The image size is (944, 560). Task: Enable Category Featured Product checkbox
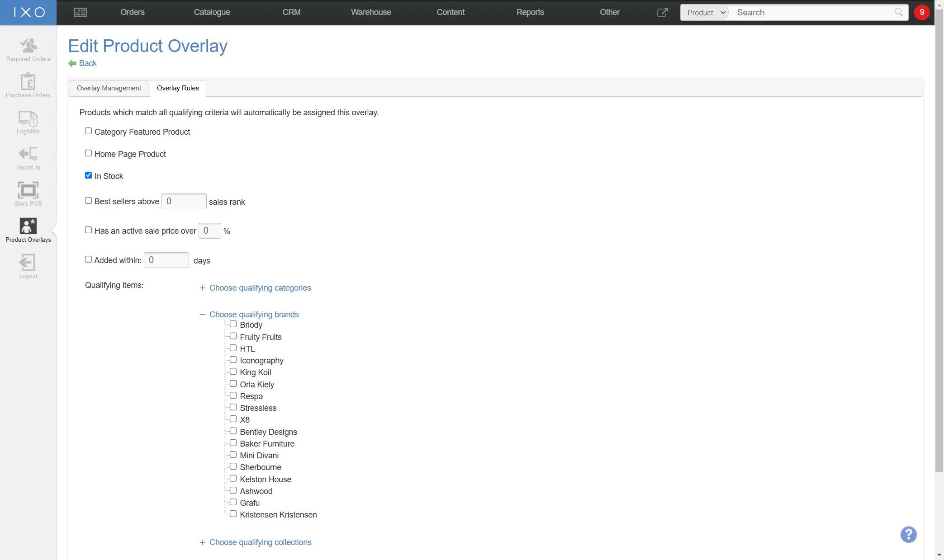point(88,131)
